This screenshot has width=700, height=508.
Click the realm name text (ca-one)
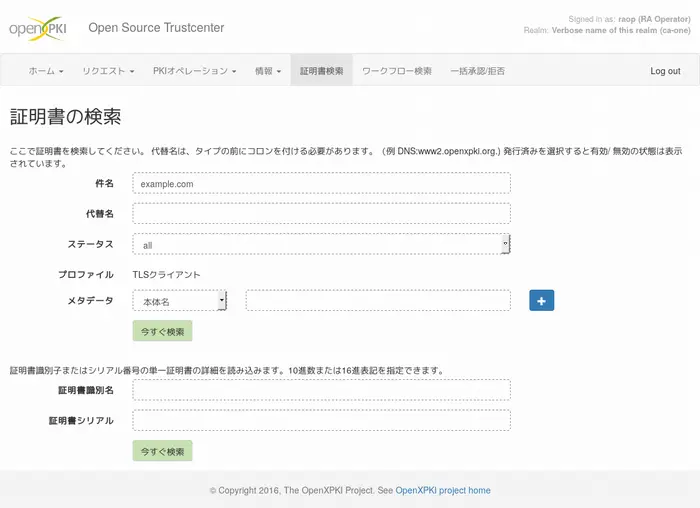click(621, 30)
